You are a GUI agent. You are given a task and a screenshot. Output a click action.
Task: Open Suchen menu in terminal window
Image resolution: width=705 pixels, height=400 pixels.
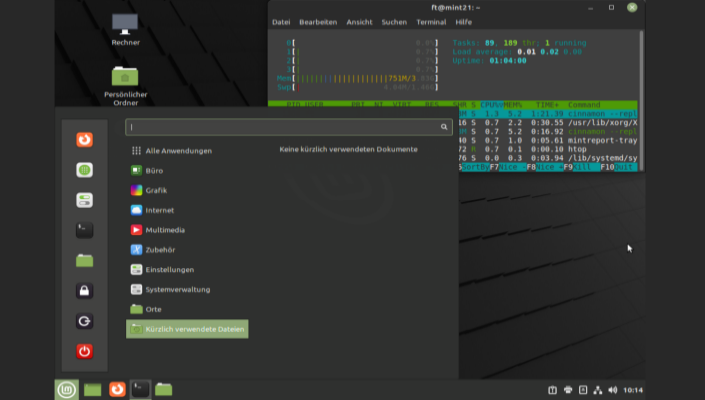click(394, 22)
